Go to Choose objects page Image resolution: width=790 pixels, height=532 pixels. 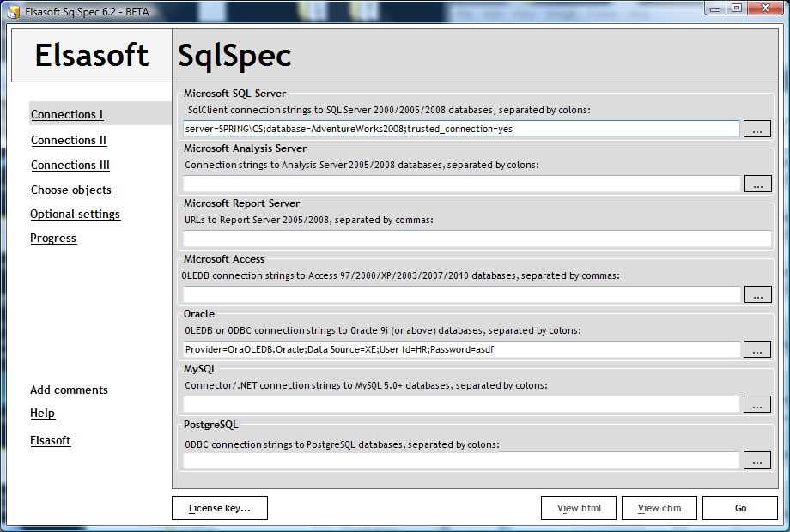pyautogui.click(x=71, y=190)
